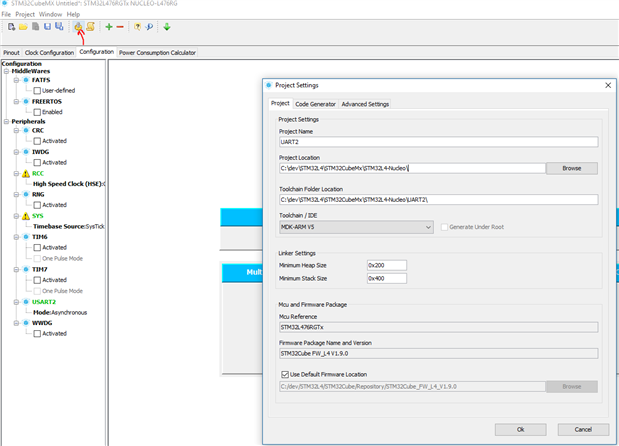Collapse the MiddleWares tree node
The image size is (619, 446).
(5, 71)
